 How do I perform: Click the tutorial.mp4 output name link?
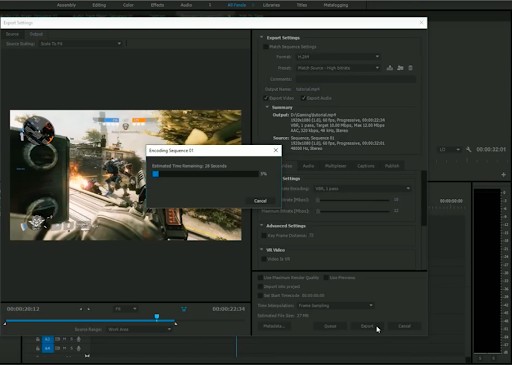[x=308, y=89]
